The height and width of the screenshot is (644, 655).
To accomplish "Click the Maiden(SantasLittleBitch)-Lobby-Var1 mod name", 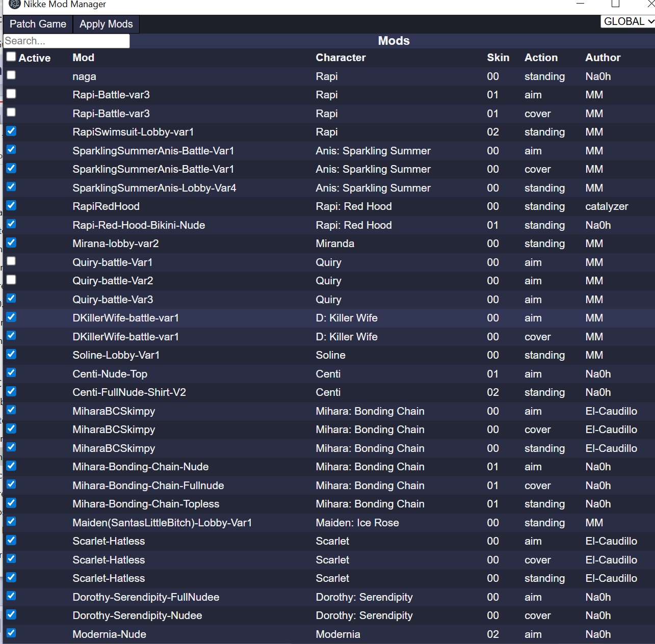I will pyautogui.click(x=162, y=523).
